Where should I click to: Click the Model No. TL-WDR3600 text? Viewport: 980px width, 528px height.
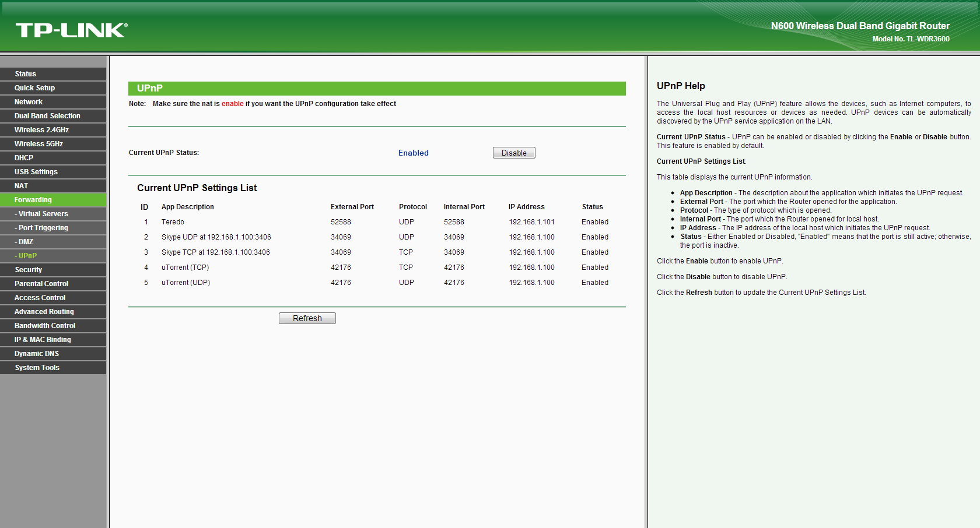(x=911, y=39)
